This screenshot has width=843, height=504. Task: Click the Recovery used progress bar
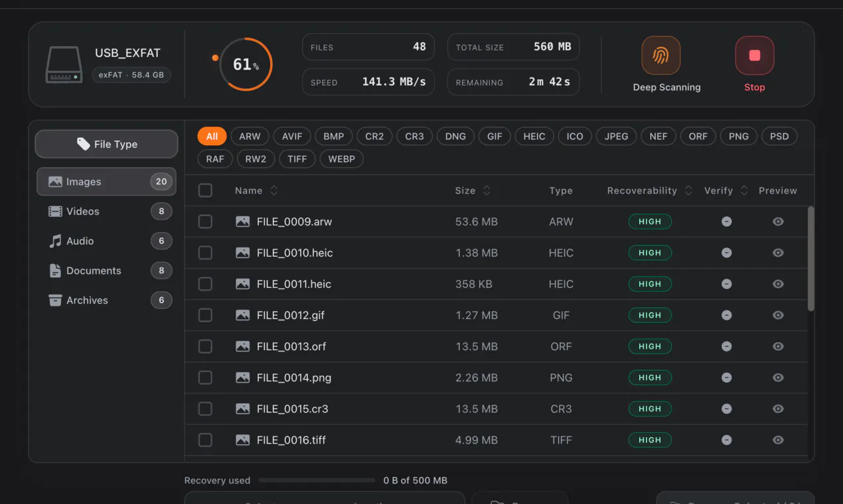click(x=317, y=480)
